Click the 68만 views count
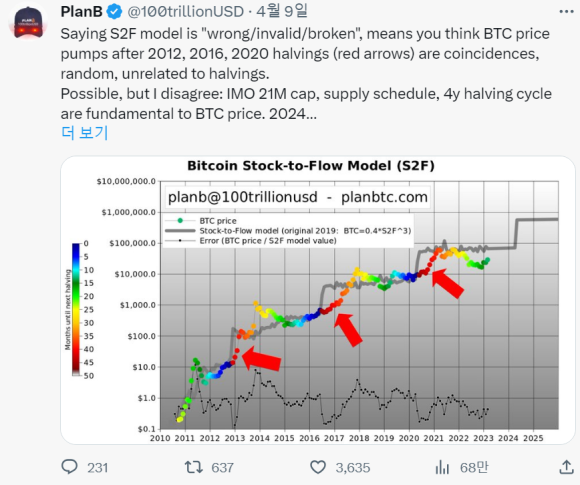The width and height of the screenshot is (580, 485). [x=474, y=467]
